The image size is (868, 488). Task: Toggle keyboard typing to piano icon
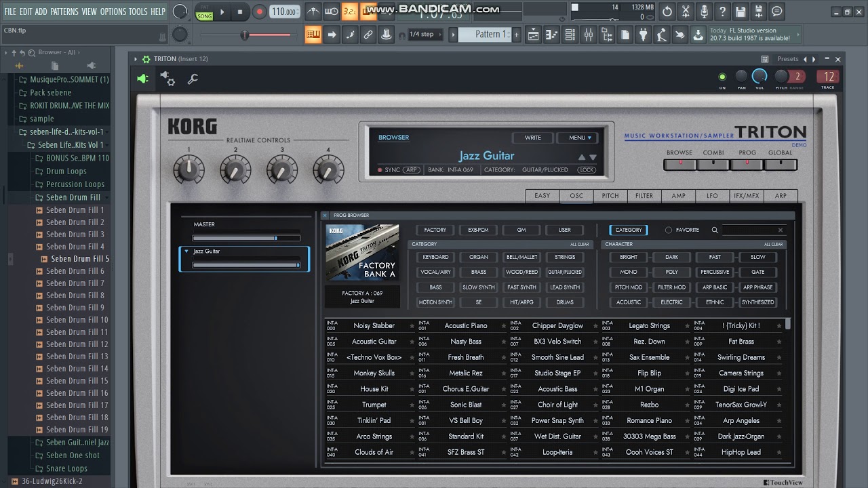tap(313, 35)
